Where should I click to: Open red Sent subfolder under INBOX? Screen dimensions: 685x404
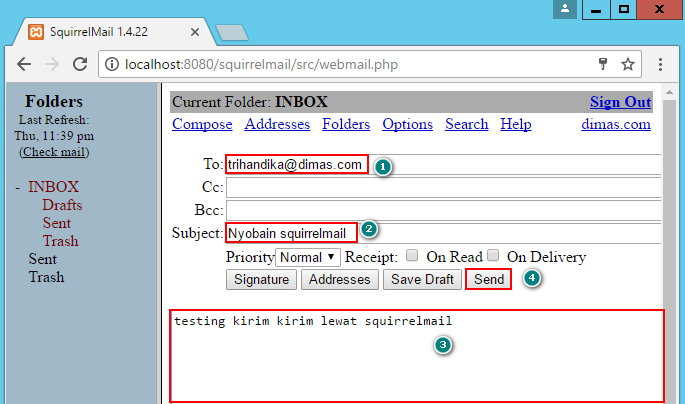56,223
